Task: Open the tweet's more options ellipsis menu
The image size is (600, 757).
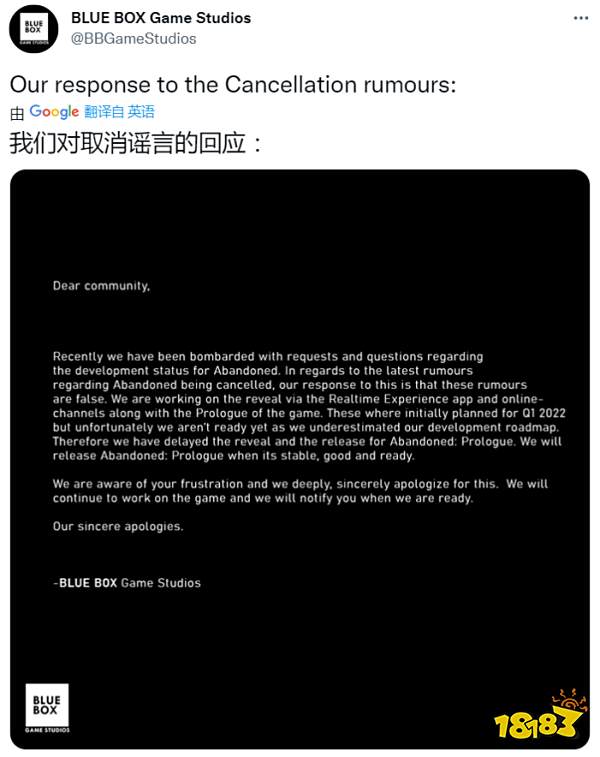Action: click(578, 19)
